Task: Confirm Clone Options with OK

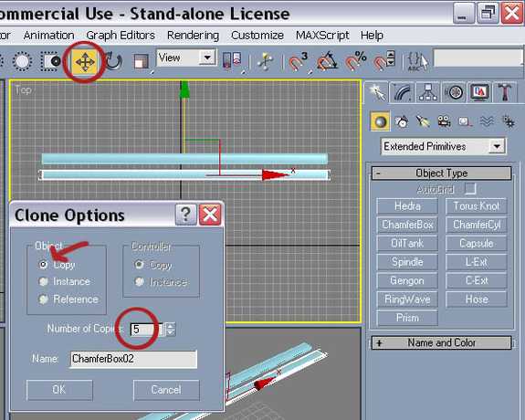Action: (x=59, y=390)
